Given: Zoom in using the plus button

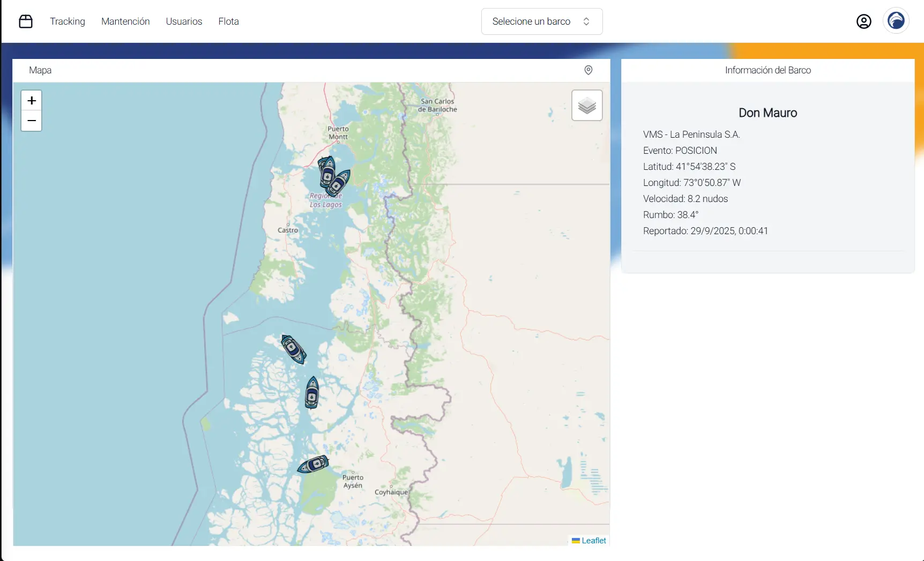Looking at the screenshot, I should pos(31,100).
